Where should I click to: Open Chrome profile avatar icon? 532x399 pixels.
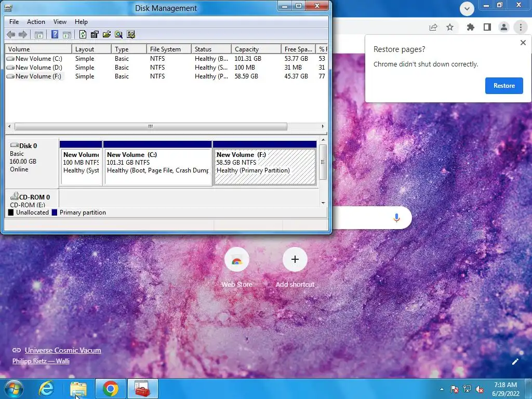tap(504, 27)
